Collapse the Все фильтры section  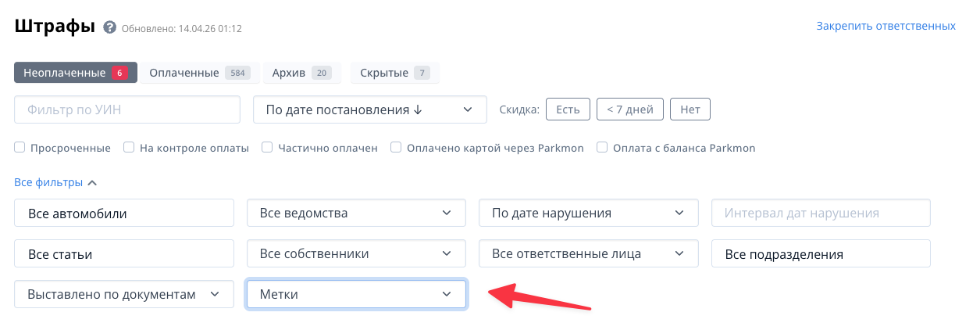[x=55, y=182]
